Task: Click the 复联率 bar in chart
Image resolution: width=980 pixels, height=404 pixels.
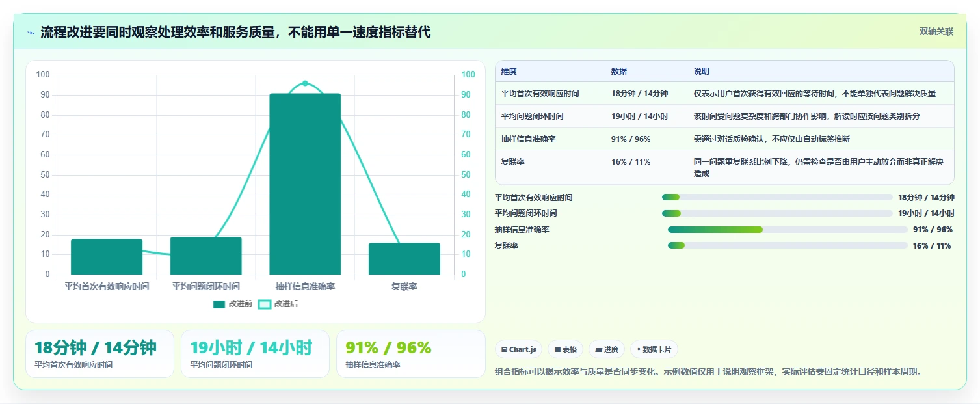Action: tap(404, 259)
